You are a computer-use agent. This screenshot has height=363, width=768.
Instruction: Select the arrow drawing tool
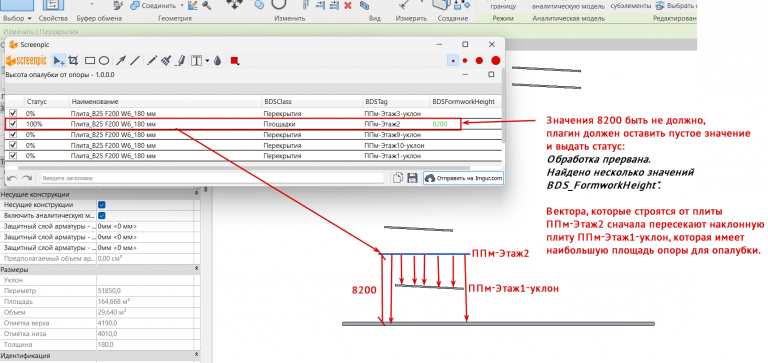click(x=120, y=61)
